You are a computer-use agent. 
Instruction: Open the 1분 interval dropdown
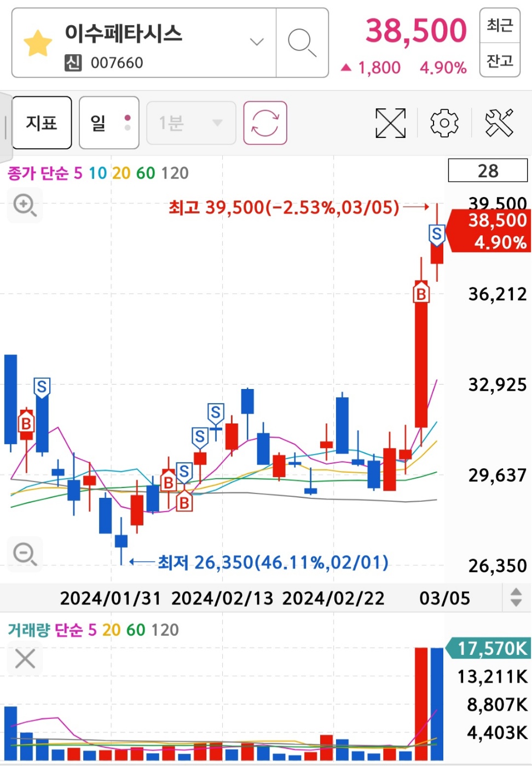[191, 123]
